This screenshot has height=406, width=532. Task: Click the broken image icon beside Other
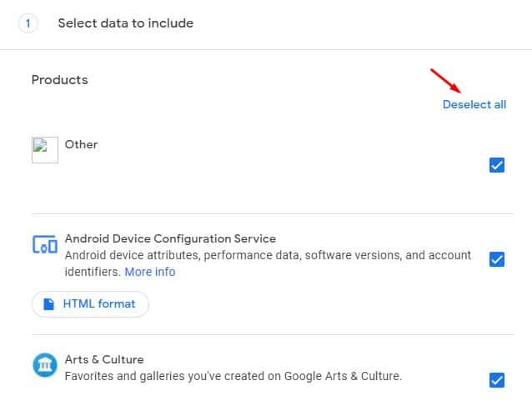point(45,150)
